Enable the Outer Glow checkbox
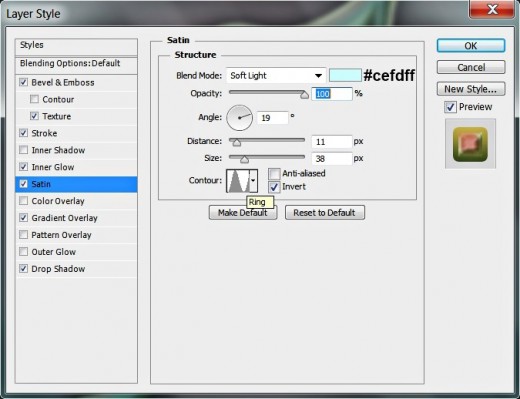This screenshot has width=520, height=399. pyautogui.click(x=23, y=252)
